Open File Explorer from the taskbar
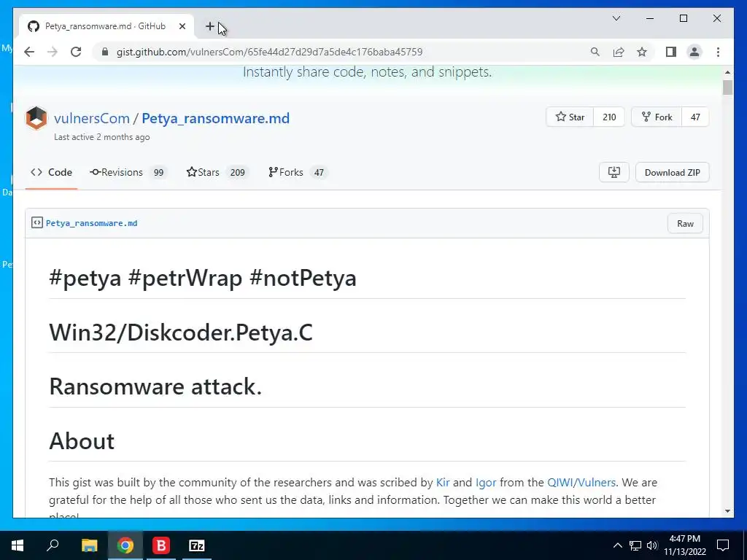The height and width of the screenshot is (560, 747). pyautogui.click(x=89, y=545)
